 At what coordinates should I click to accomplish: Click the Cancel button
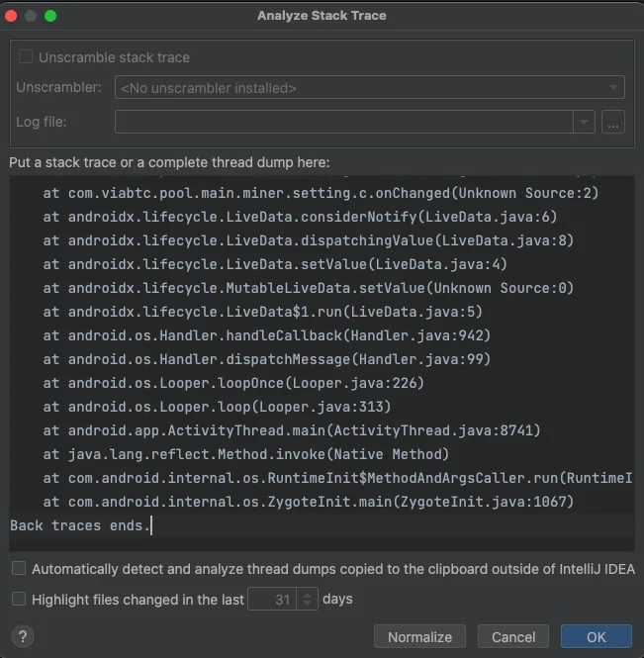coord(512,636)
